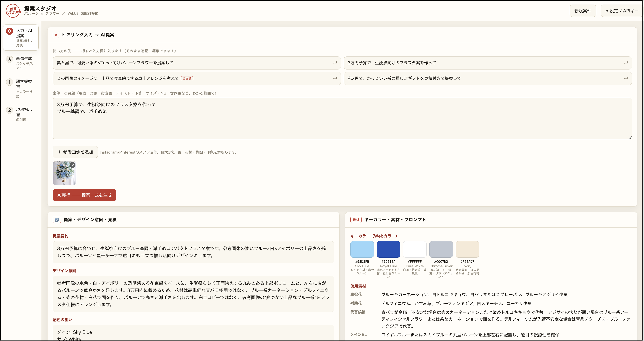The image size is (644, 341).
Task: Select the Sky Blue #98D8FB swatch
Action: [x=362, y=249]
